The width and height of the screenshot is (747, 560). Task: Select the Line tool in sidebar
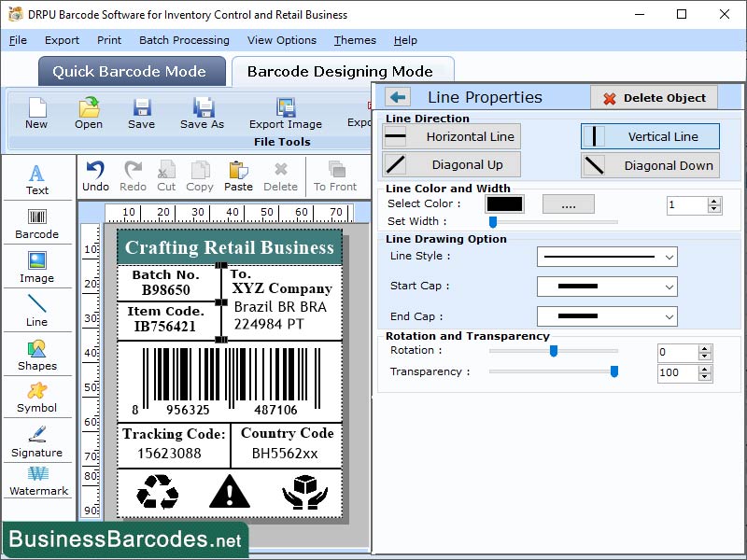pyautogui.click(x=37, y=311)
